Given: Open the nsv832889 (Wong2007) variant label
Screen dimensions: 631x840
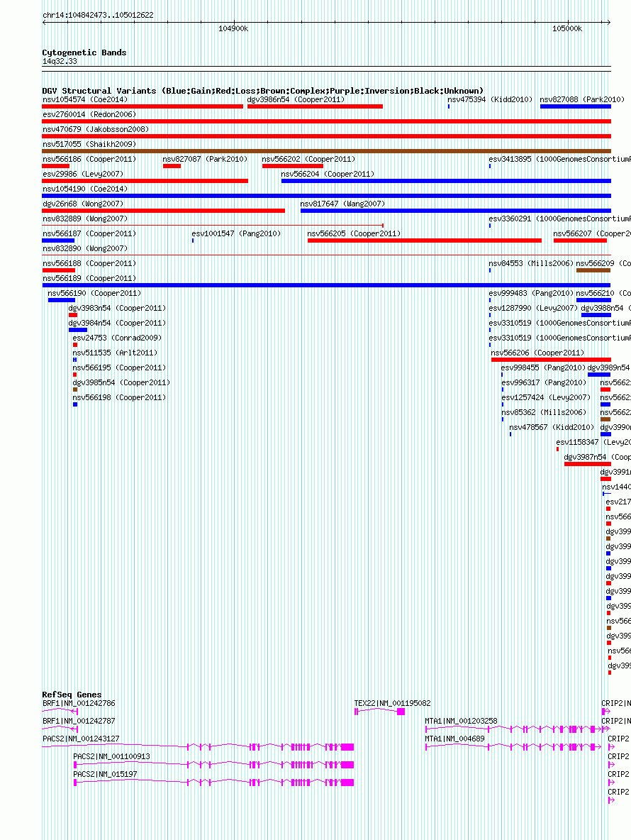Looking at the screenshot, I should point(85,219).
